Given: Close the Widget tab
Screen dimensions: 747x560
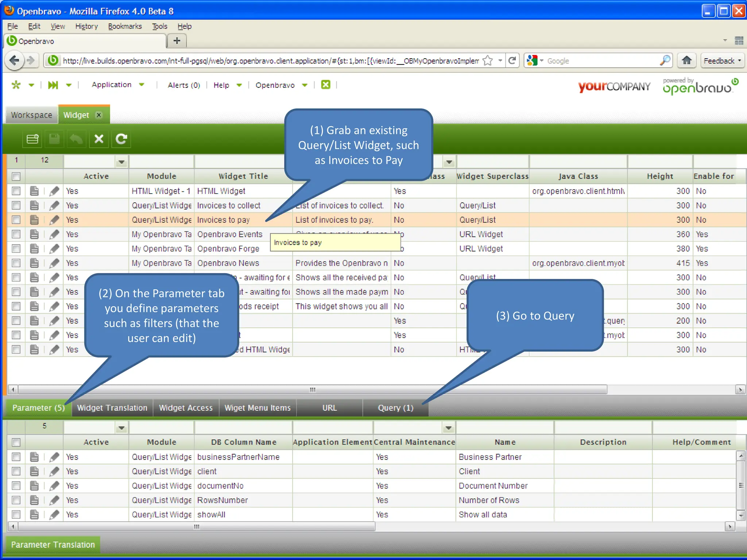Looking at the screenshot, I should (98, 115).
